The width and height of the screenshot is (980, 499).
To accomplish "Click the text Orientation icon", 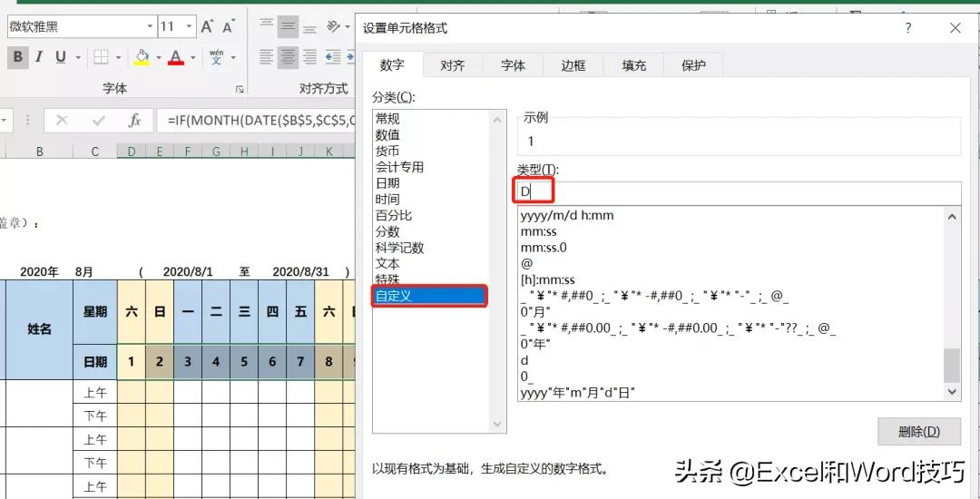I will click(334, 26).
